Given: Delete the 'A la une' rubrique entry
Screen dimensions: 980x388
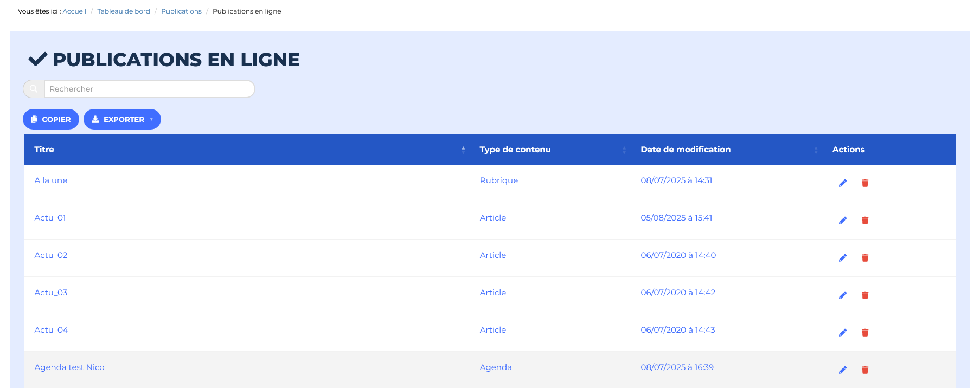Looking at the screenshot, I should point(864,183).
